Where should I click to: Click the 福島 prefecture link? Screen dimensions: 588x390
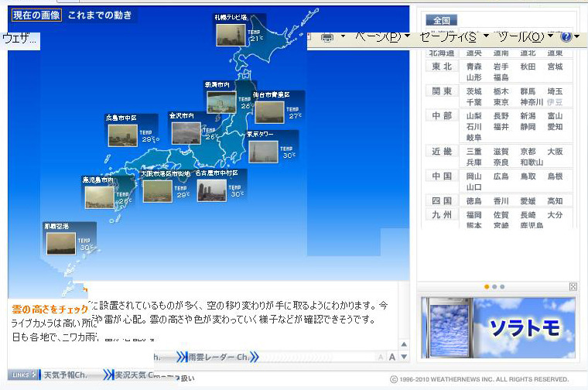click(501, 77)
